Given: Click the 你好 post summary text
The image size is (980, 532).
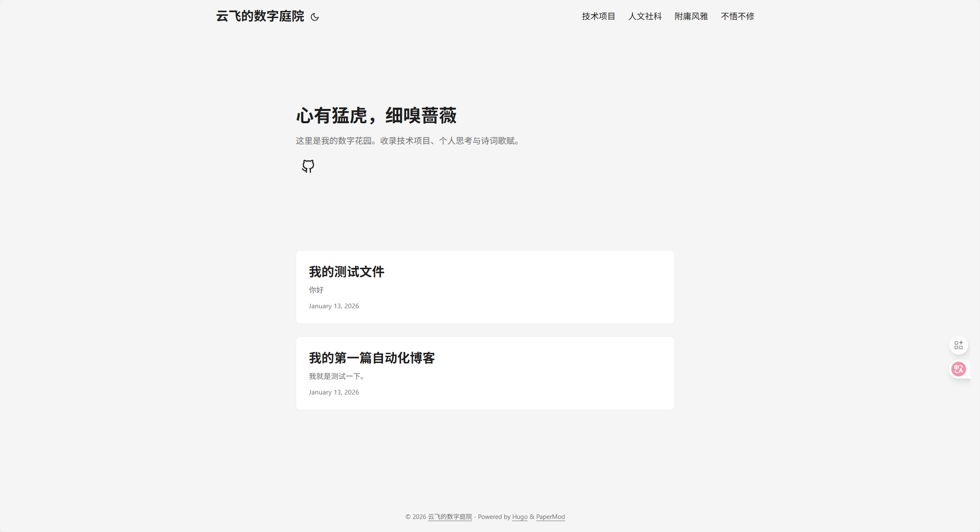Looking at the screenshot, I should pyautogui.click(x=316, y=290).
